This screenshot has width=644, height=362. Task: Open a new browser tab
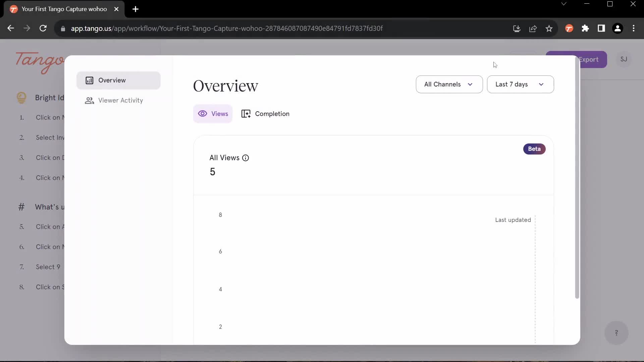pos(136,9)
